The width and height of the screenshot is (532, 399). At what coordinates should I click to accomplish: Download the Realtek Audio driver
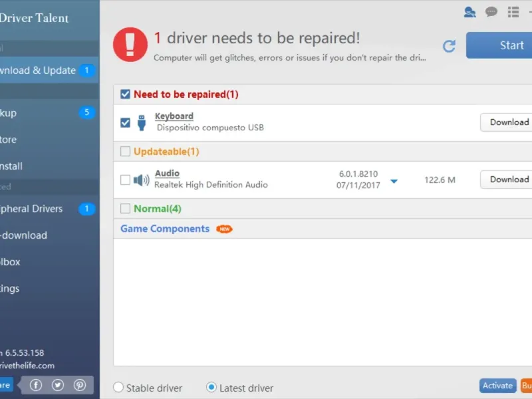click(506, 180)
